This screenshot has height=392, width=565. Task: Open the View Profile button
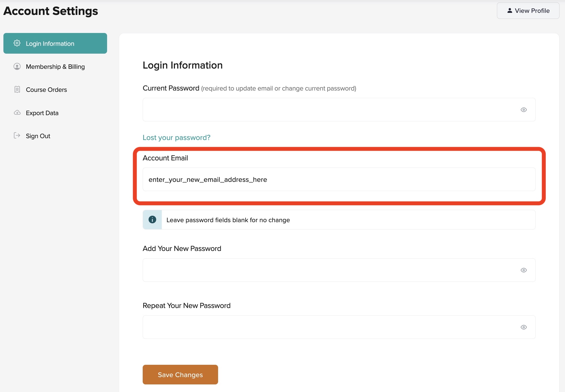(x=528, y=11)
